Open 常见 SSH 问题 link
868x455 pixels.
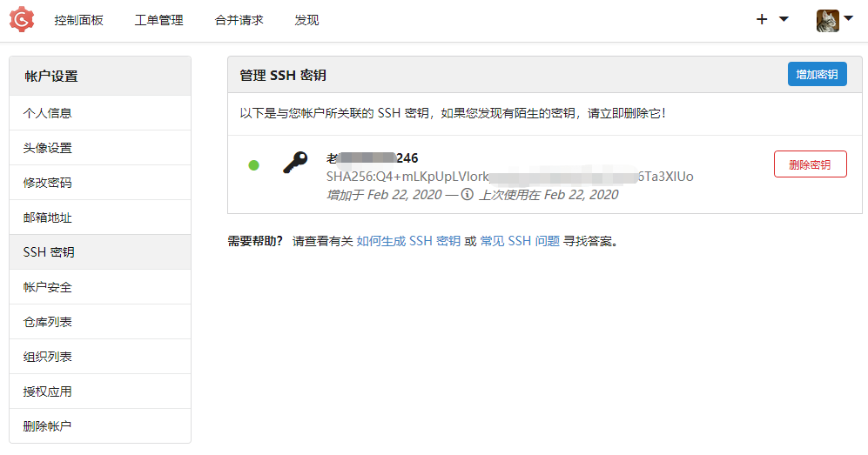pos(520,241)
